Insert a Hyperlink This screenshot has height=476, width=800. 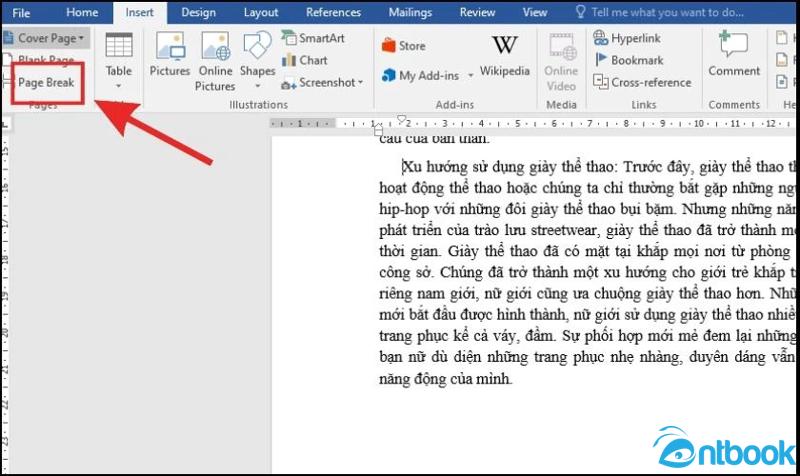627,38
